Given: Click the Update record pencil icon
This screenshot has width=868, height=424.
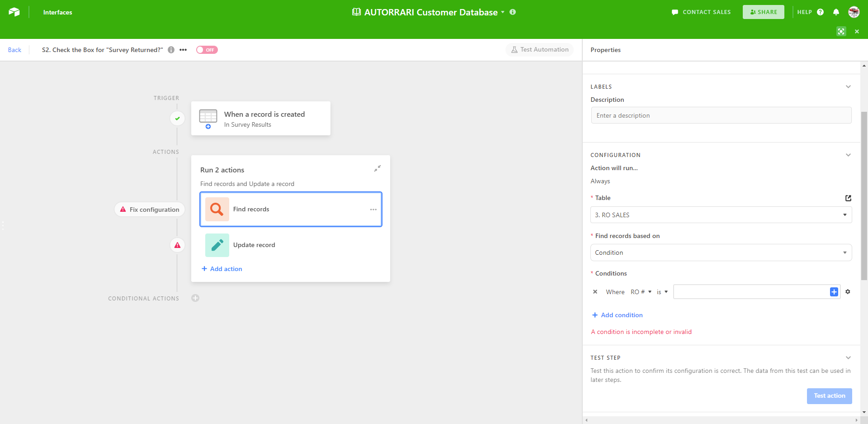Looking at the screenshot, I should (217, 245).
